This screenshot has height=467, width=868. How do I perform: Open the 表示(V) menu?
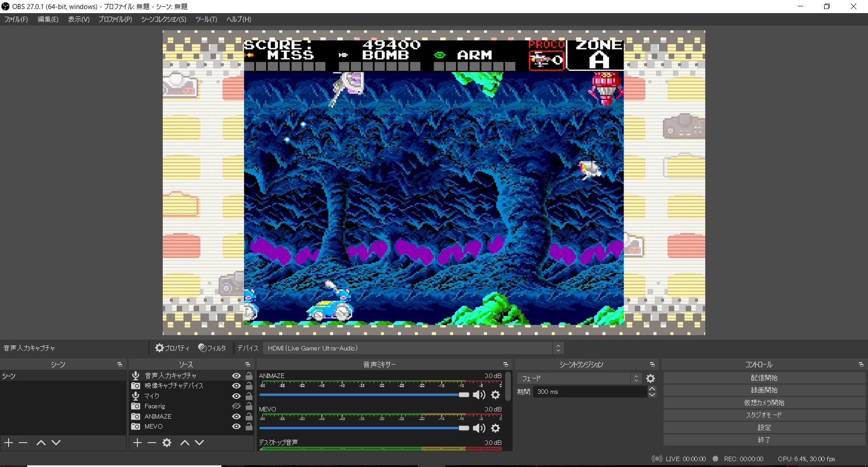point(79,19)
